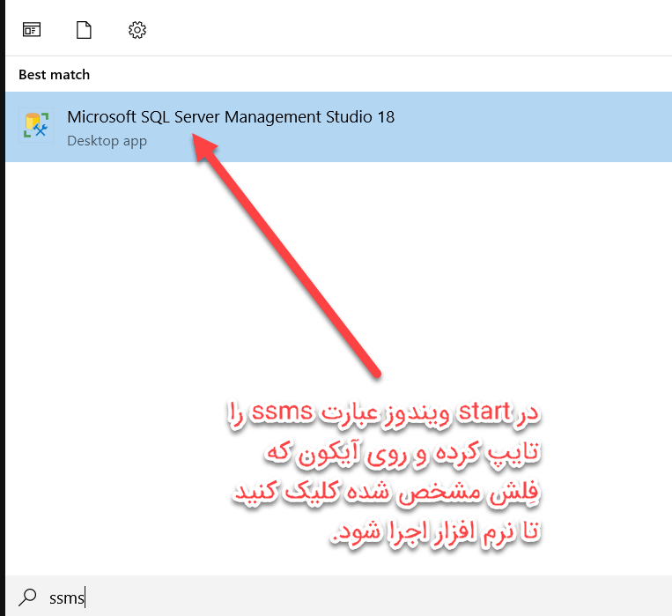The width and height of the screenshot is (672, 616).
Task: Click the SSMS database app icon
Action: pyautogui.click(x=36, y=125)
